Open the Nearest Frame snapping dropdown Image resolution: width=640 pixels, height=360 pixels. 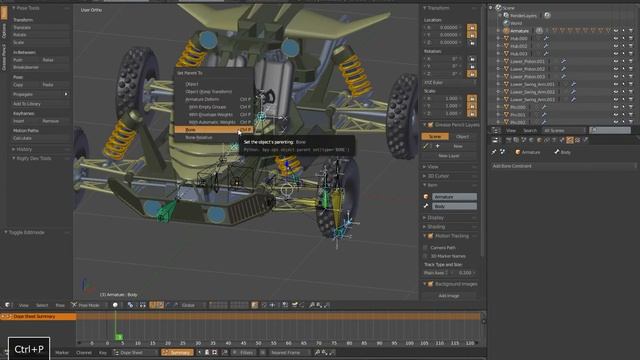(x=289, y=353)
